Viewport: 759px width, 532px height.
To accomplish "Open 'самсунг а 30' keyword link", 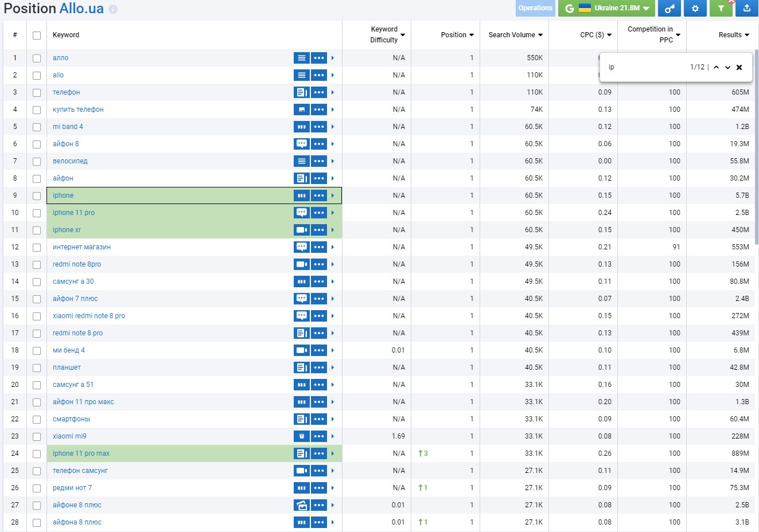I will pyautogui.click(x=73, y=281).
